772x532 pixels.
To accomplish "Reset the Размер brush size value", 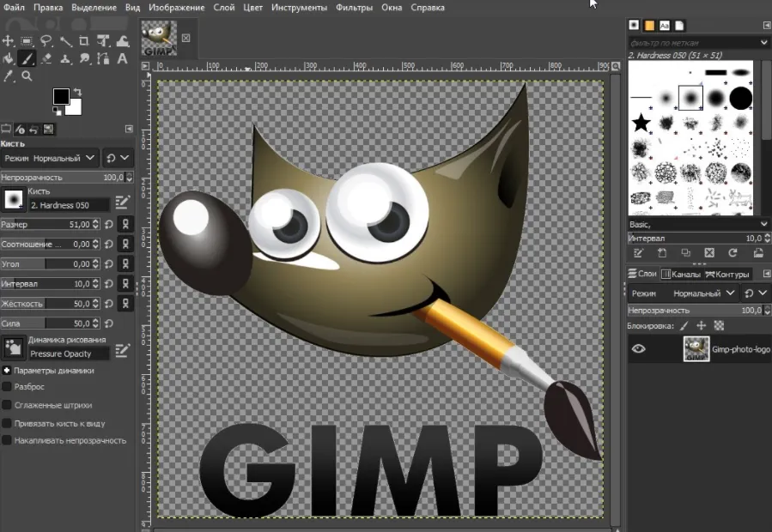I will [x=109, y=225].
